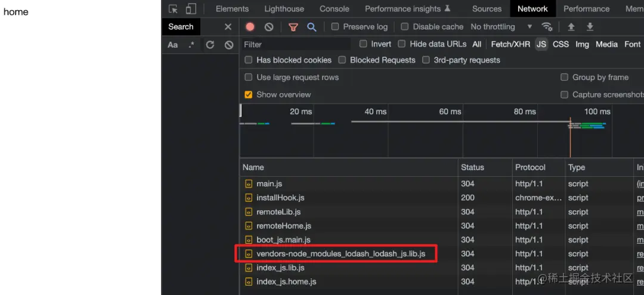Screen dimensions: 644x295
Task: Switch to the Sources tab
Action: point(487,9)
